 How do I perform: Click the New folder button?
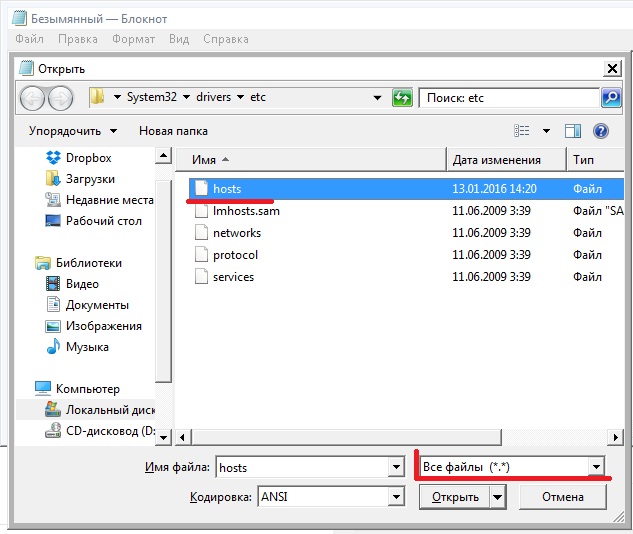[173, 131]
